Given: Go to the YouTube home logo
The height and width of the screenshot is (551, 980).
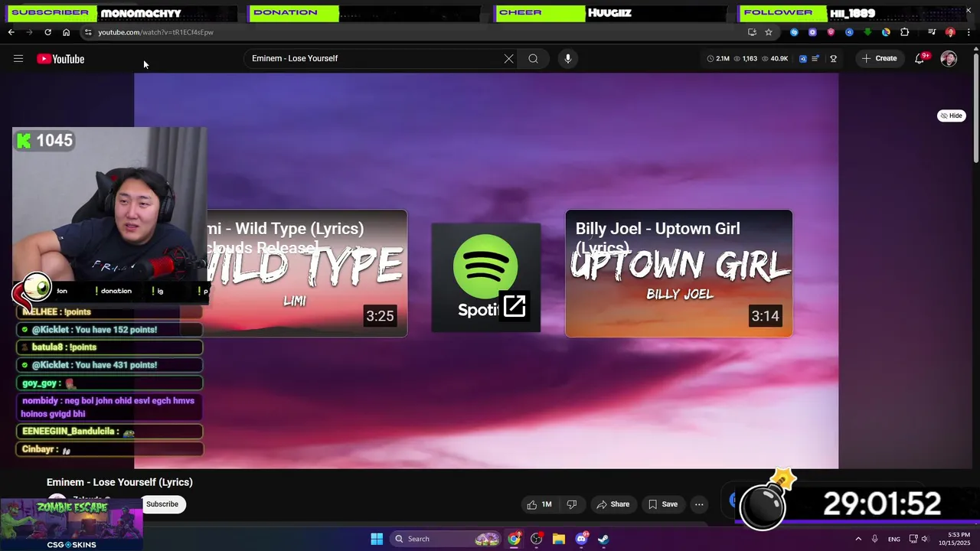Looking at the screenshot, I should pos(60,59).
